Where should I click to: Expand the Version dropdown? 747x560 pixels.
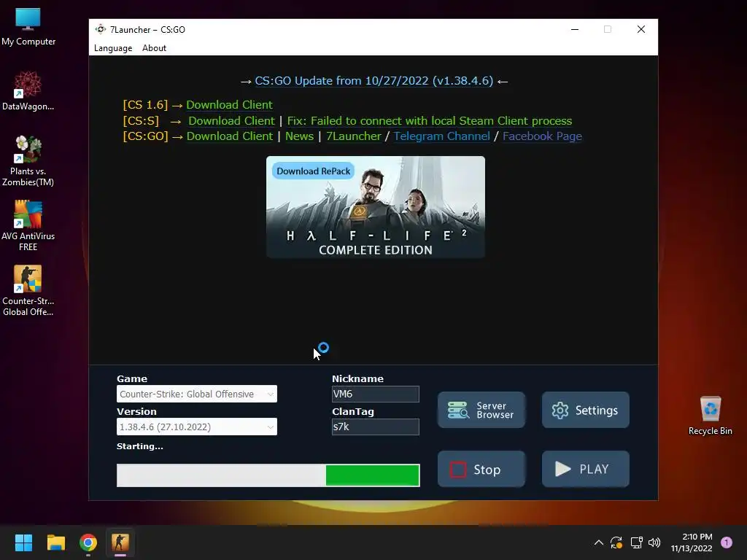[x=197, y=427]
